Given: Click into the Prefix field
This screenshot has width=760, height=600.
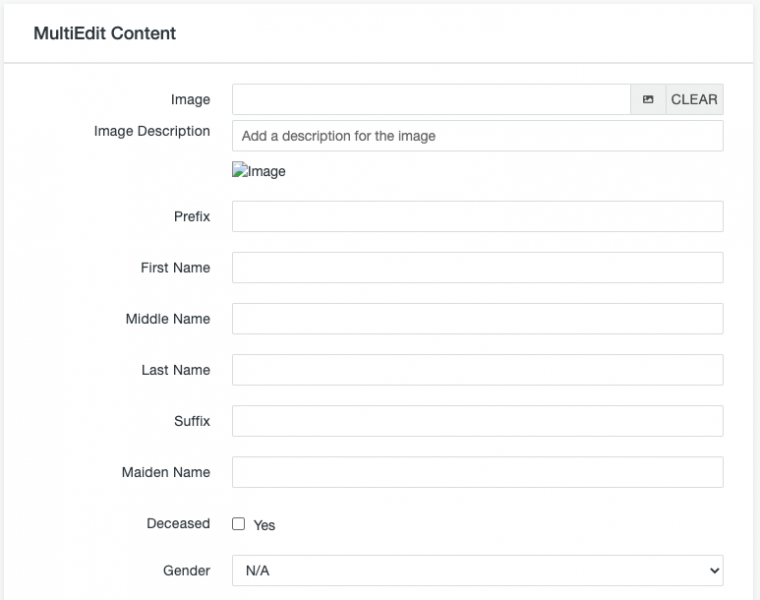Looking at the screenshot, I should coord(477,216).
